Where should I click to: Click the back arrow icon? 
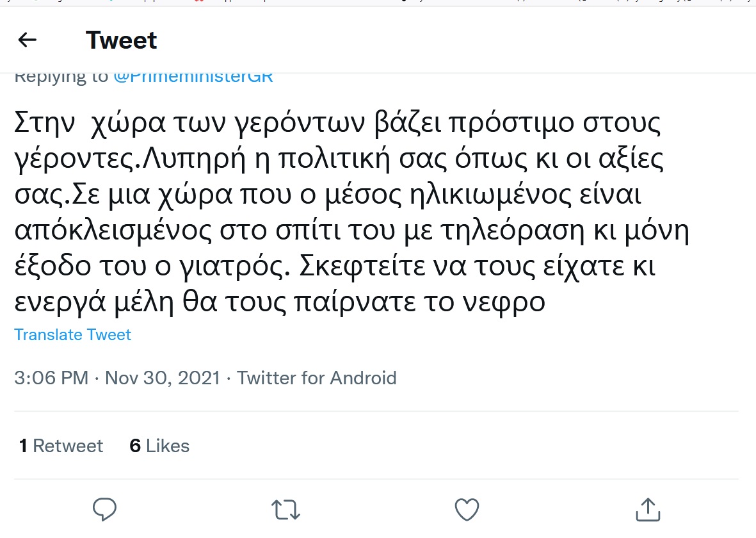[27, 40]
